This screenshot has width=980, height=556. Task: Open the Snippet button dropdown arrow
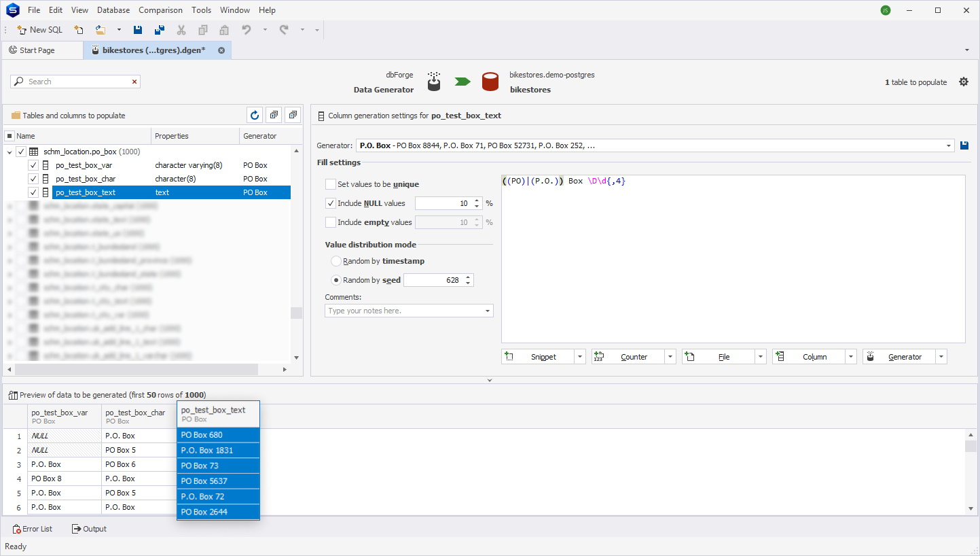pyautogui.click(x=580, y=357)
